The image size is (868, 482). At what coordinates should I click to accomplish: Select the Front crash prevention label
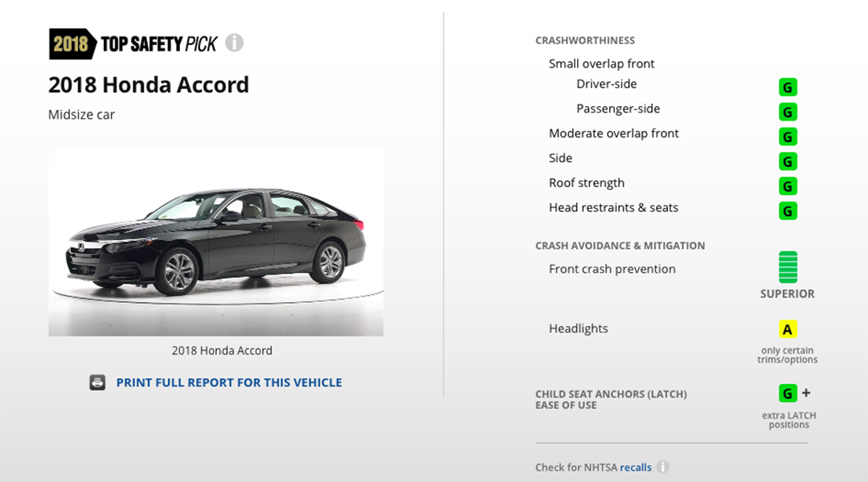pos(612,269)
